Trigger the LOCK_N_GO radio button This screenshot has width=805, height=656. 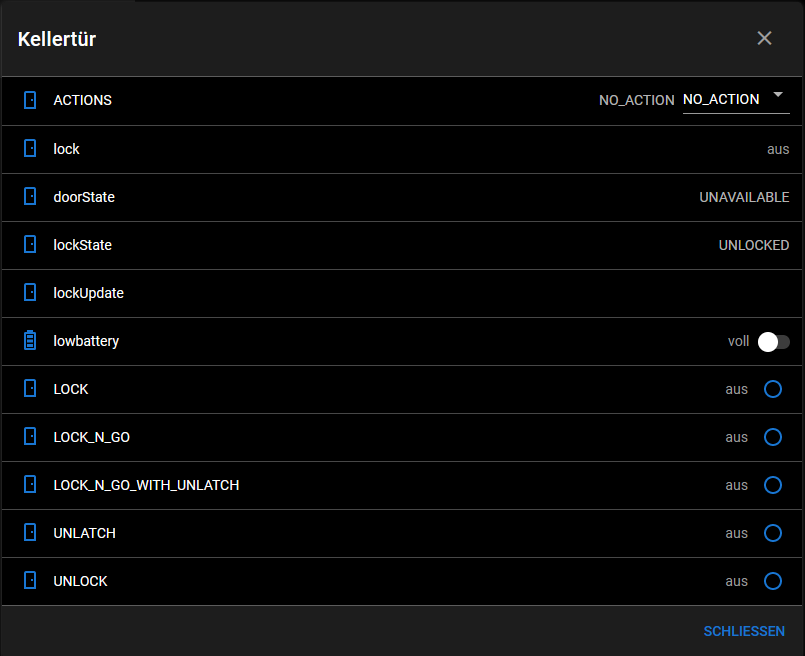[x=773, y=437]
